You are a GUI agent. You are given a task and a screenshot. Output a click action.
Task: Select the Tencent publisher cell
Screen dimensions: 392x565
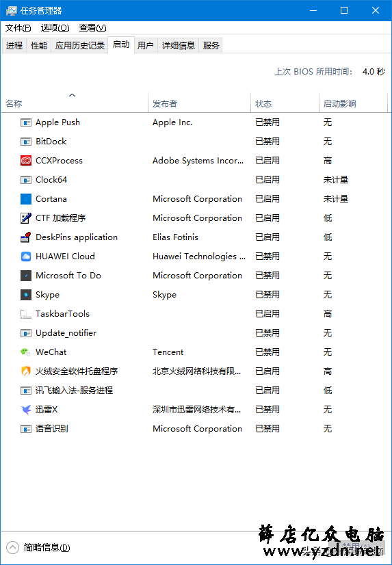(168, 352)
